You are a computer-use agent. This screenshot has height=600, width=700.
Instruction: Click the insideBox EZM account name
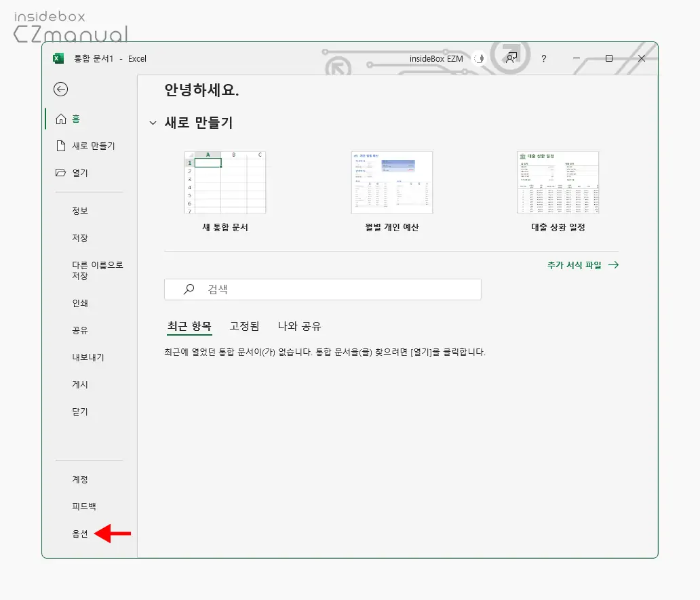(436, 58)
